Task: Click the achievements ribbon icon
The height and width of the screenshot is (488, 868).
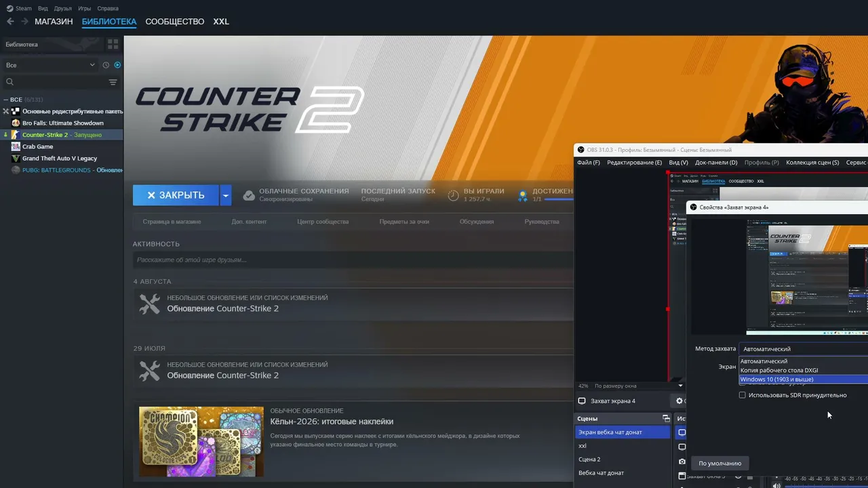Action: point(523,195)
